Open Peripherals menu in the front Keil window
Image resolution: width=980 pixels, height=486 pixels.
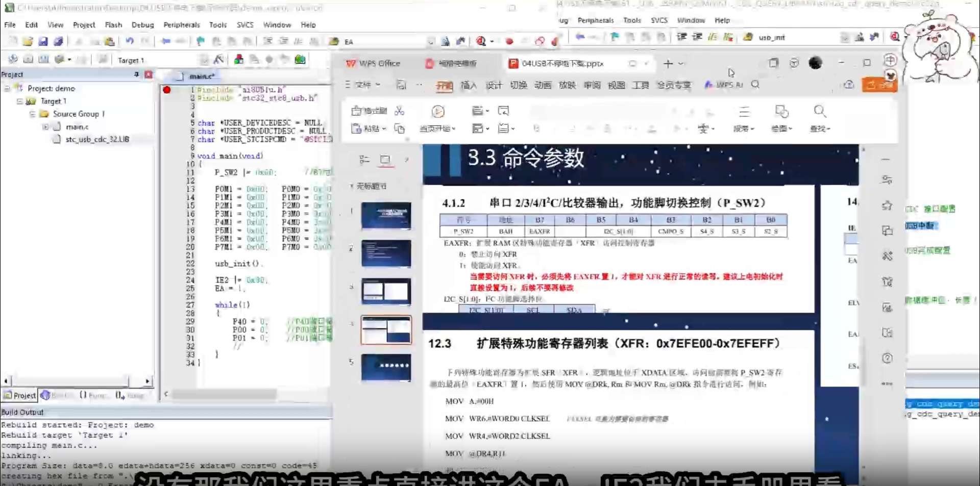coord(182,24)
